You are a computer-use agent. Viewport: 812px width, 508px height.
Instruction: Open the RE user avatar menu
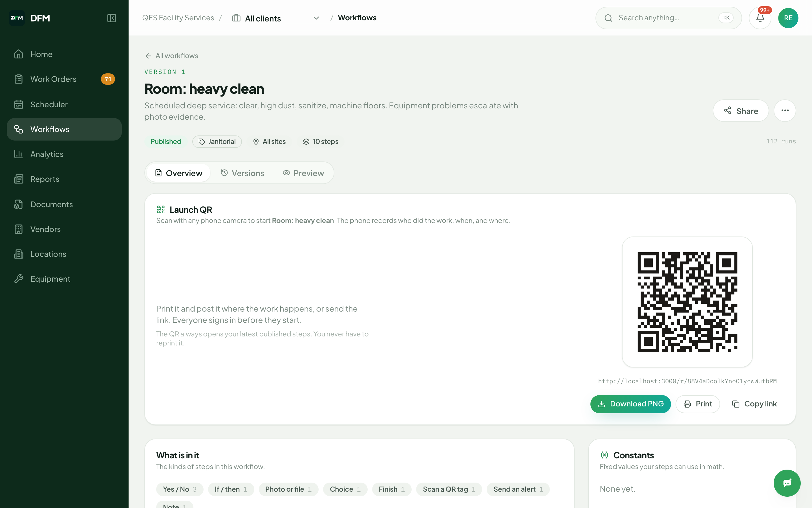[788, 18]
